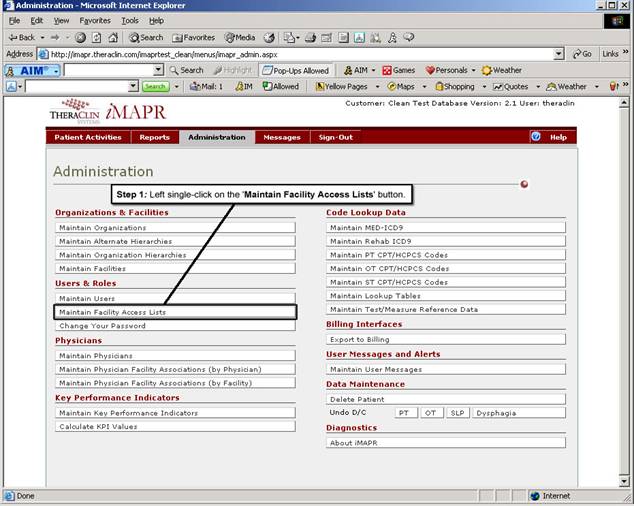Viewport: 634px width, 506px height.
Task: Open the Back button history arrow
Action: [42, 38]
